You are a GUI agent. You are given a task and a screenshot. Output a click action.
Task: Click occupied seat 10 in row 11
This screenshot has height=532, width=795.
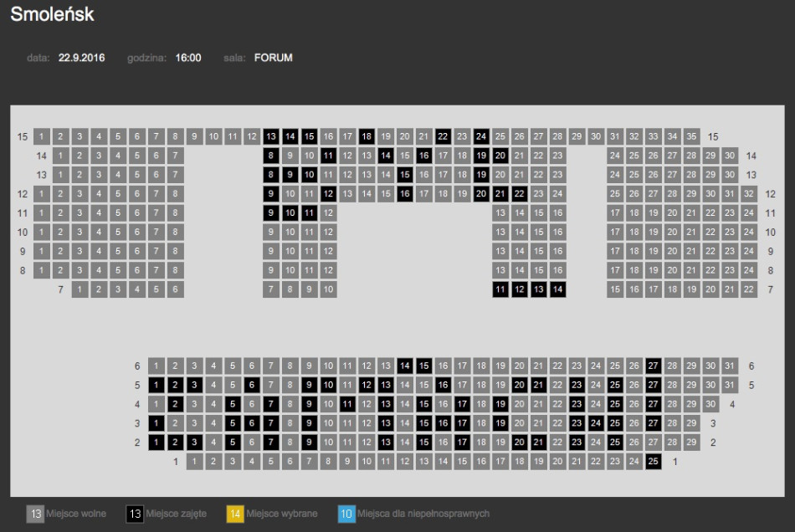pyautogui.click(x=290, y=212)
